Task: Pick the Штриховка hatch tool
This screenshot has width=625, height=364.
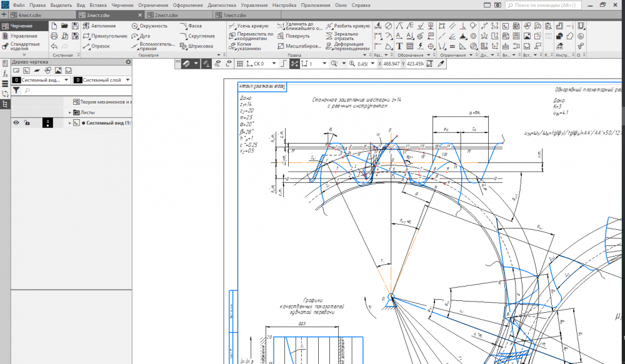Action: click(x=196, y=46)
